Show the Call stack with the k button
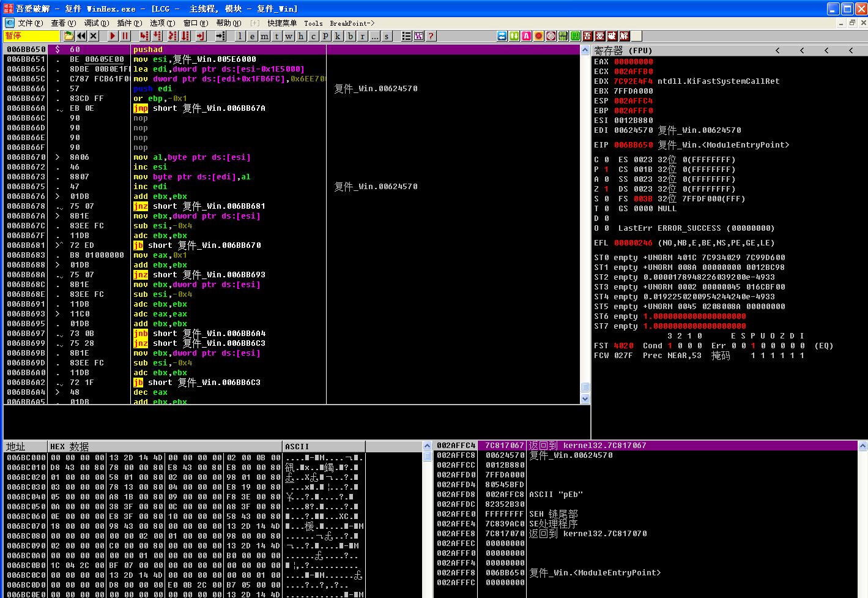 click(x=338, y=36)
